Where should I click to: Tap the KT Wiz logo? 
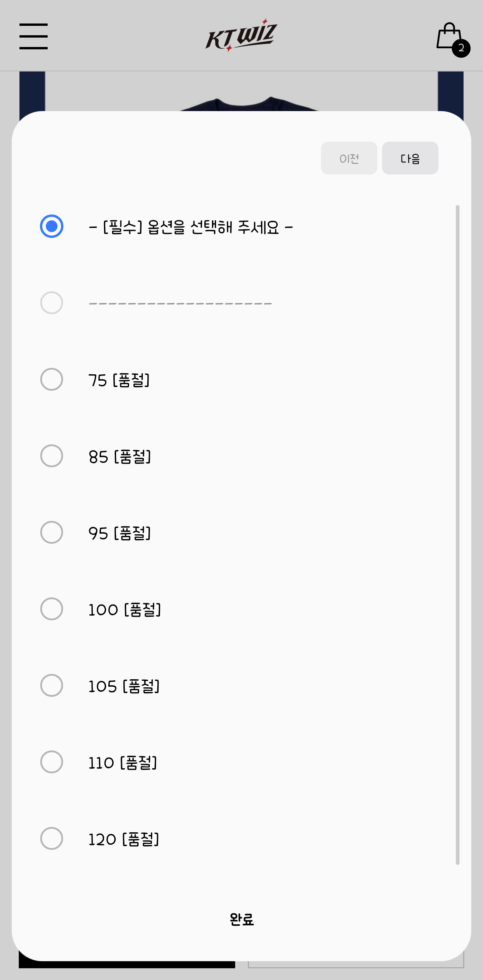tap(241, 35)
